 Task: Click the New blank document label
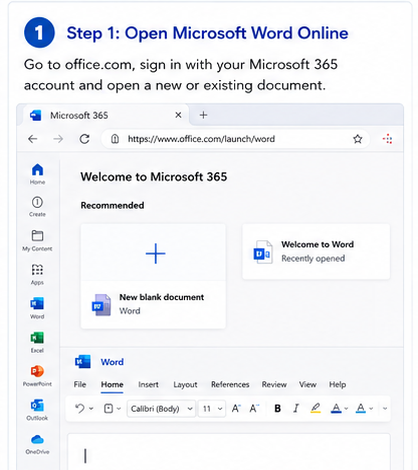pyautogui.click(x=161, y=297)
